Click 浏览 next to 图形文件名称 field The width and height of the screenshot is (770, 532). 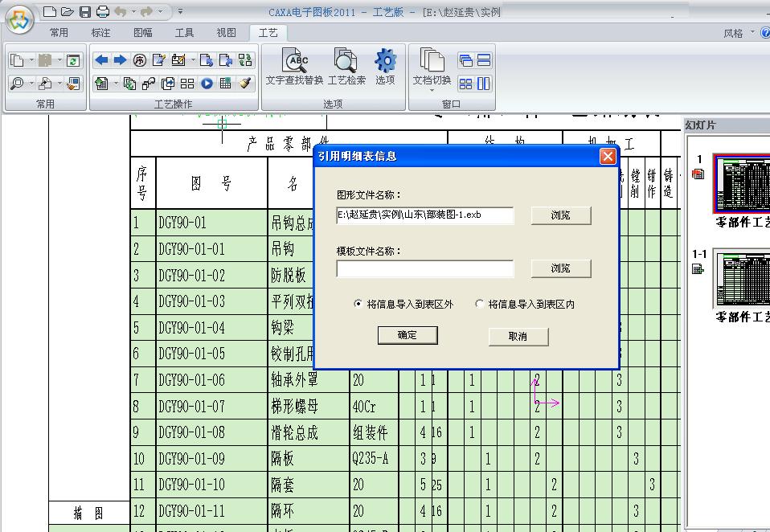point(560,215)
